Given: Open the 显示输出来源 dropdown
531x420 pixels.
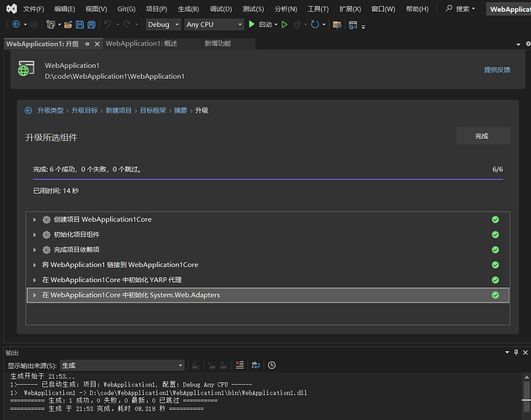Looking at the screenshot, I should pos(122,365).
